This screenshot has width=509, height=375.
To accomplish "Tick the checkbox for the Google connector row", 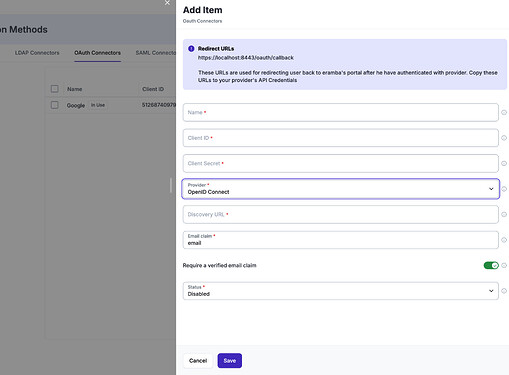I will tap(55, 105).
